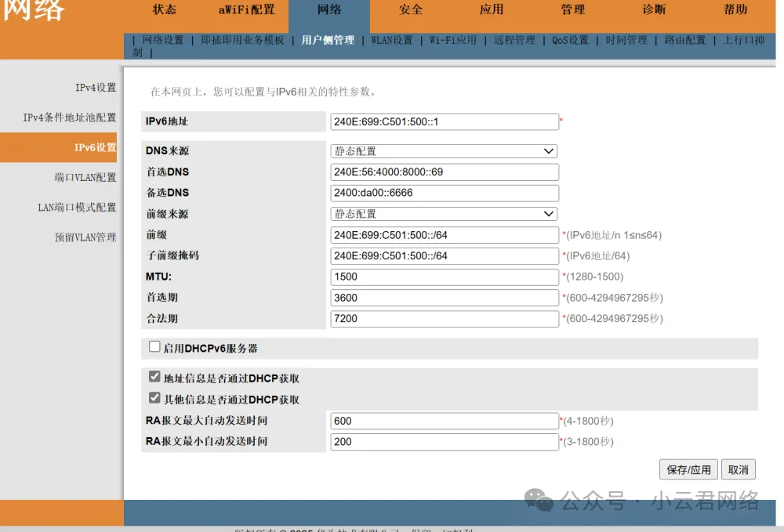Select 用户侧管理 submenu
The image size is (784, 532).
[328, 40]
